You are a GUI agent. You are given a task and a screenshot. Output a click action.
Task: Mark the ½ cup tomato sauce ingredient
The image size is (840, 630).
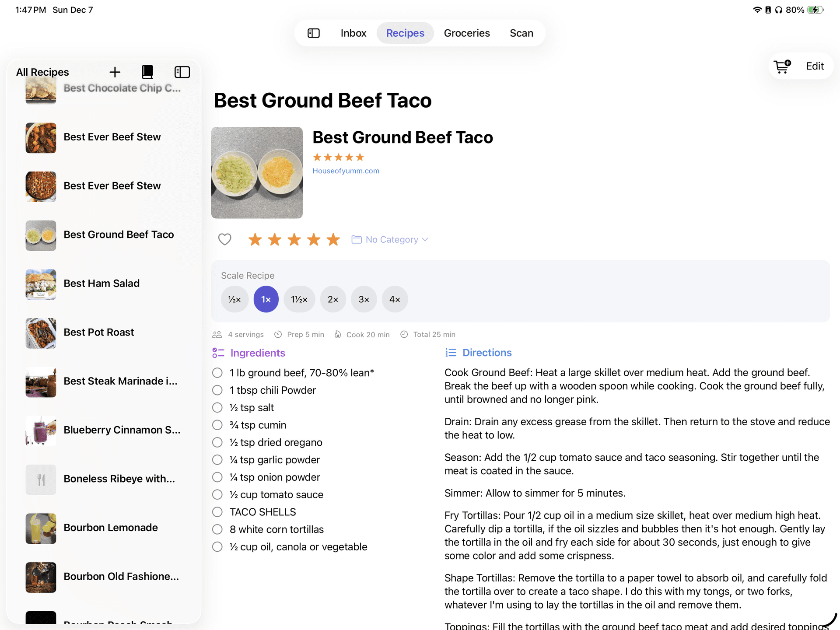coord(217,494)
